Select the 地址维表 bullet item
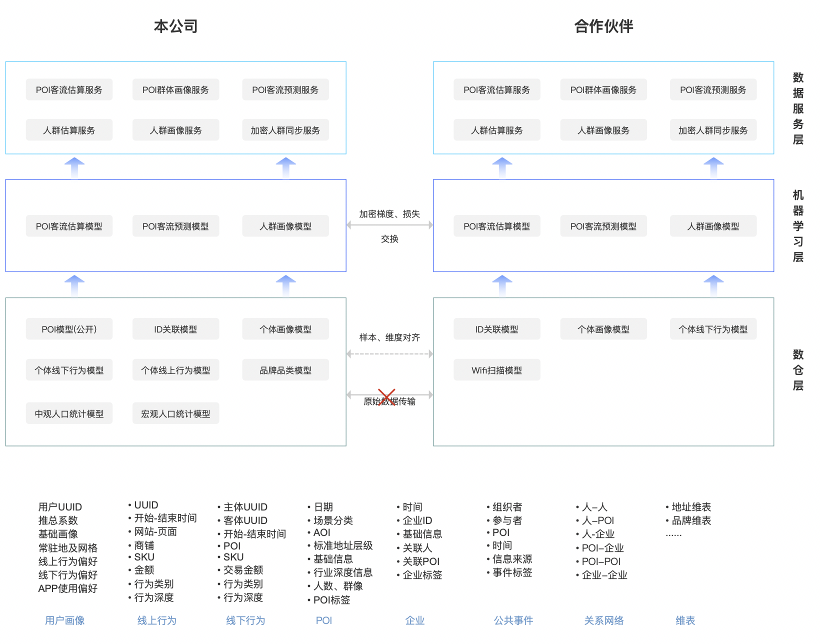 (689, 507)
